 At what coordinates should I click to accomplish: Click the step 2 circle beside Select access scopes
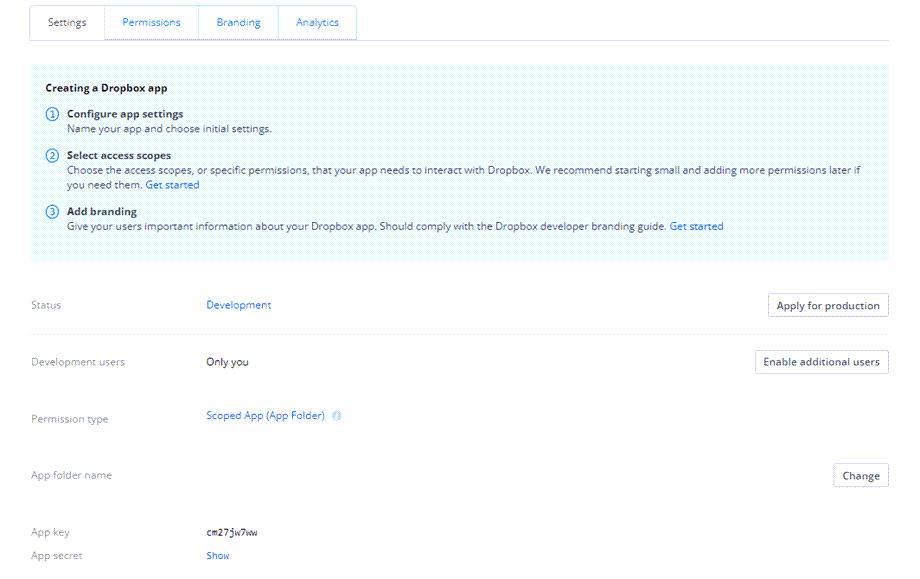click(52, 156)
